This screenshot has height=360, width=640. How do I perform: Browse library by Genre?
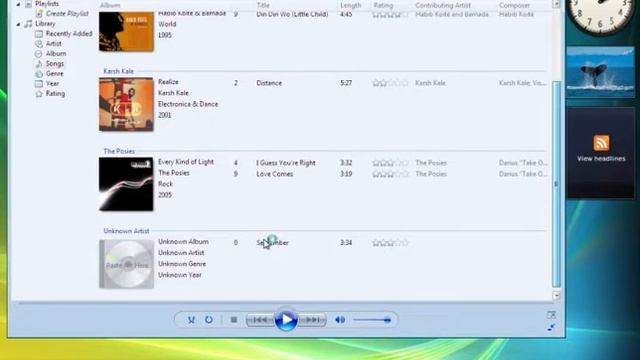point(55,73)
